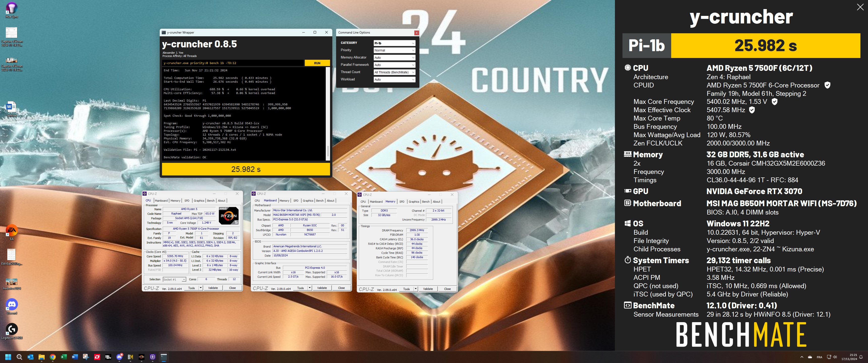The image size is (868, 363).
Task: Activate the y-cruncher console taskbar icon
Action: [164, 357]
